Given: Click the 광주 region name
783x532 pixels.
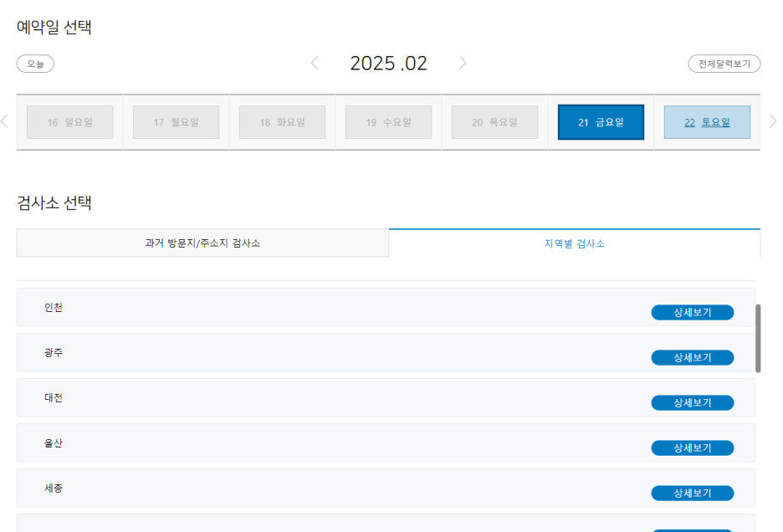Looking at the screenshot, I should click(x=54, y=353).
